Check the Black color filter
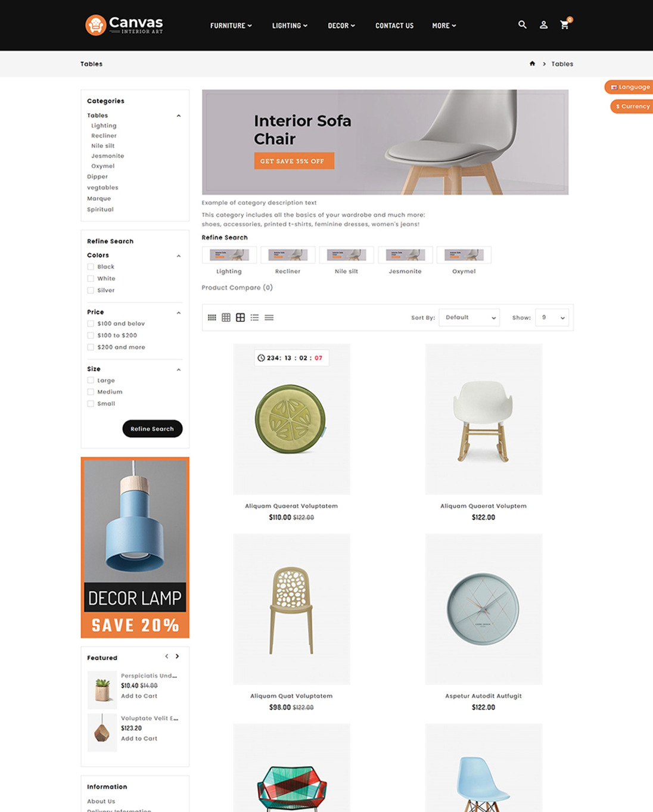The height and width of the screenshot is (812, 653). click(x=91, y=267)
